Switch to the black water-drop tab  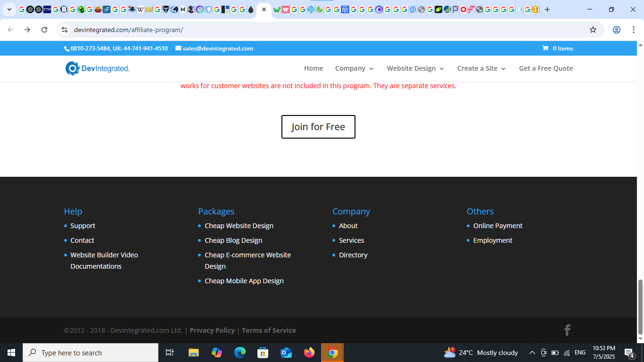coord(251,9)
